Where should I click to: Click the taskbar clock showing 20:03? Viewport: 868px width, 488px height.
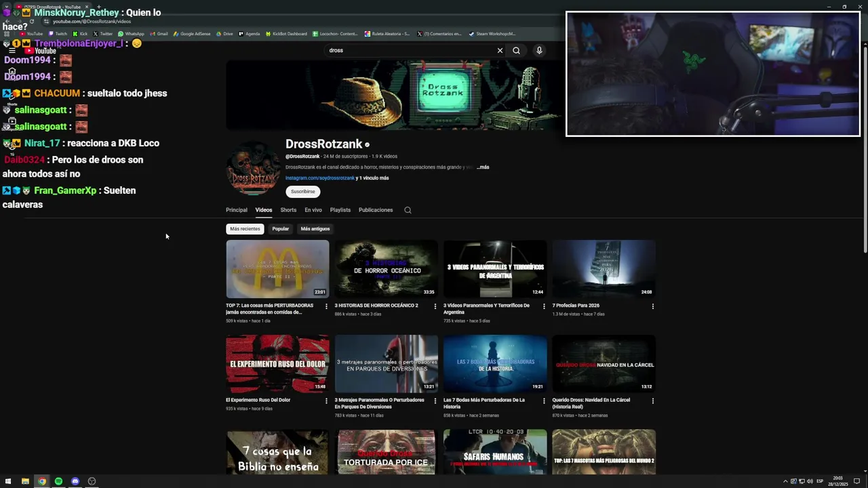click(x=837, y=481)
